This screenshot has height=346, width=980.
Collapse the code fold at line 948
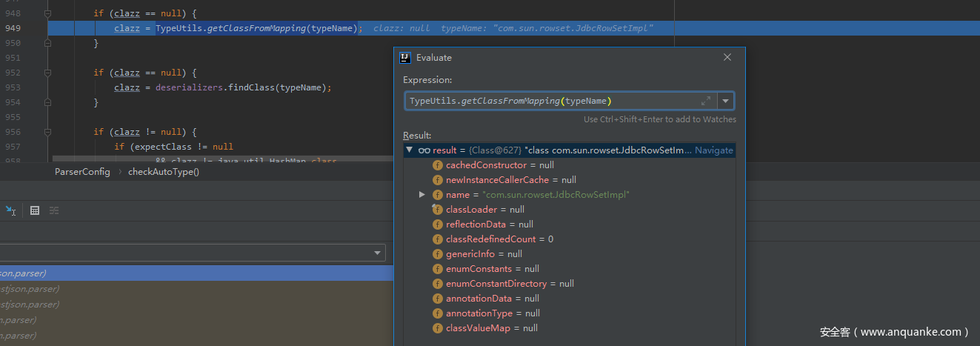(47, 13)
